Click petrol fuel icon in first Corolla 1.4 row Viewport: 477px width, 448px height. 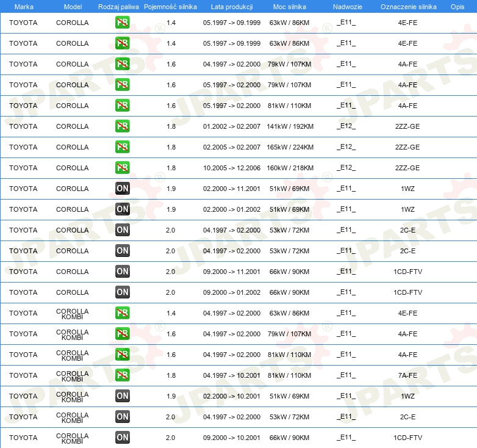click(122, 23)
